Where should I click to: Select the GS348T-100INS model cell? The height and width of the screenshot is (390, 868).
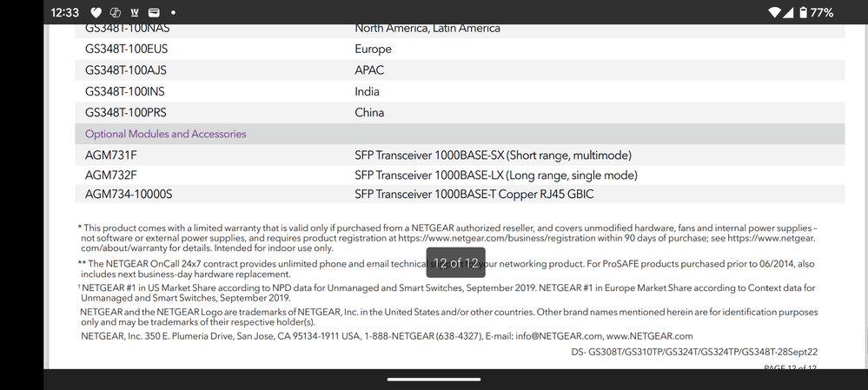[124, 91]
